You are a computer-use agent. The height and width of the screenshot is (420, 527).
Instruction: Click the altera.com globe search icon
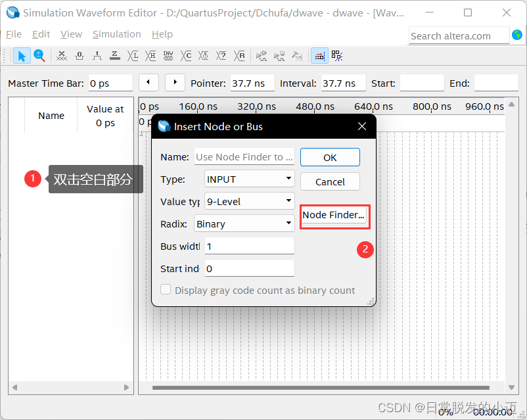tap(517, 35)
